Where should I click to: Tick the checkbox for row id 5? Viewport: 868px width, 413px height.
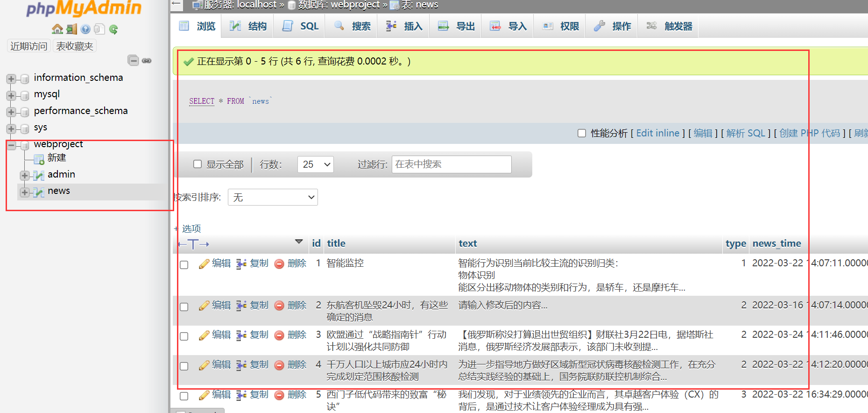click(x=184, y=396)
